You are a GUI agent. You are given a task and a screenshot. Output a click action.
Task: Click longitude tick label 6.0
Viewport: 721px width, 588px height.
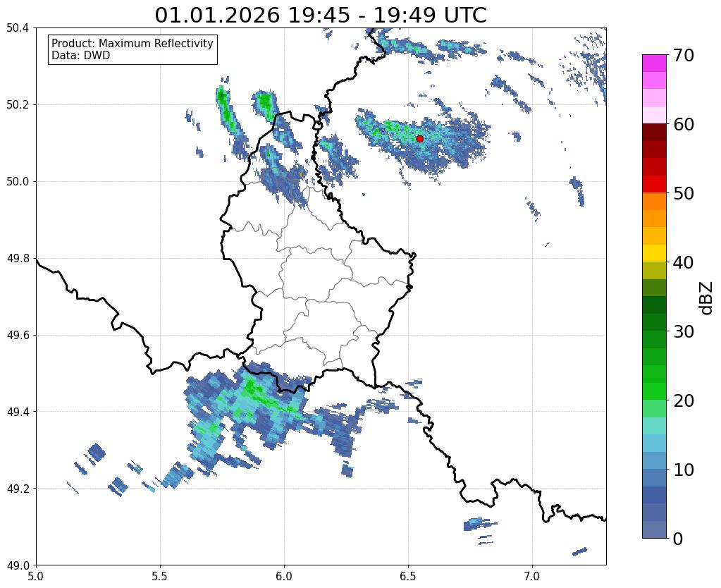coord(284,576)
